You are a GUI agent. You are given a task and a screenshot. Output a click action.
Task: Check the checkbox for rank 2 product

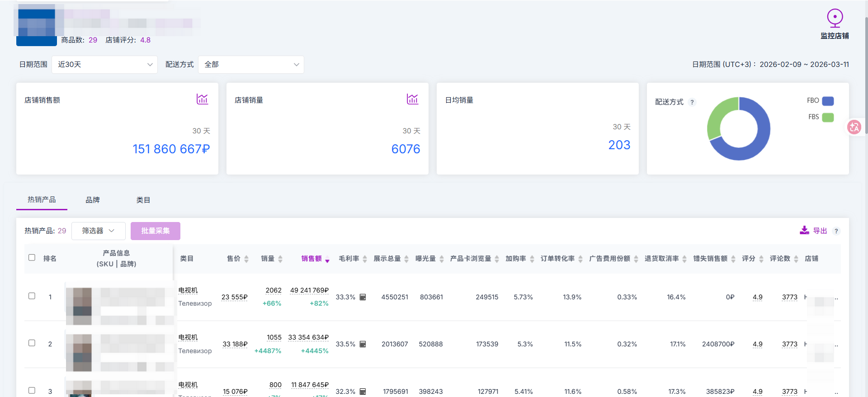click(32, 343)
